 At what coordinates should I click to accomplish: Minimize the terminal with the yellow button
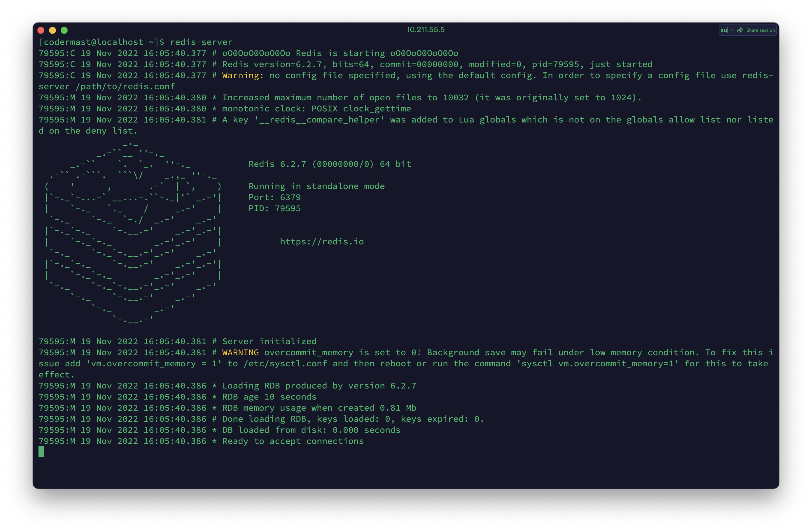pos(52,30)
